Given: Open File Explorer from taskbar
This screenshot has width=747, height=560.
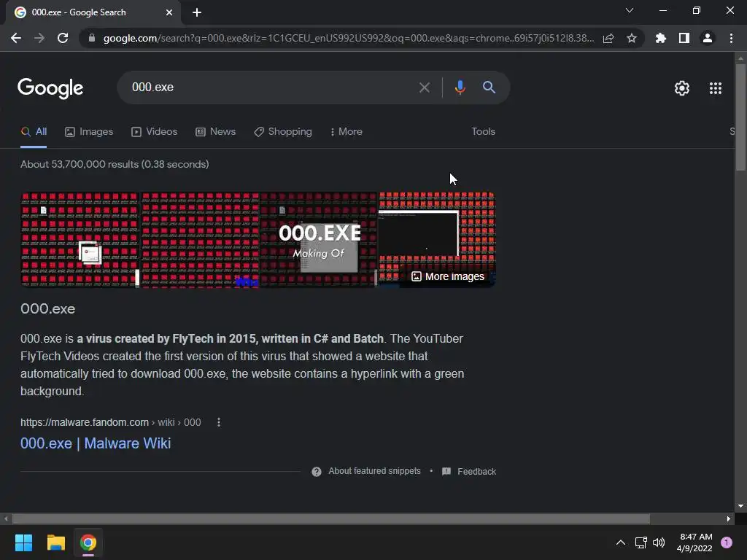Looking at the screenshot, I should coord(55,542).
